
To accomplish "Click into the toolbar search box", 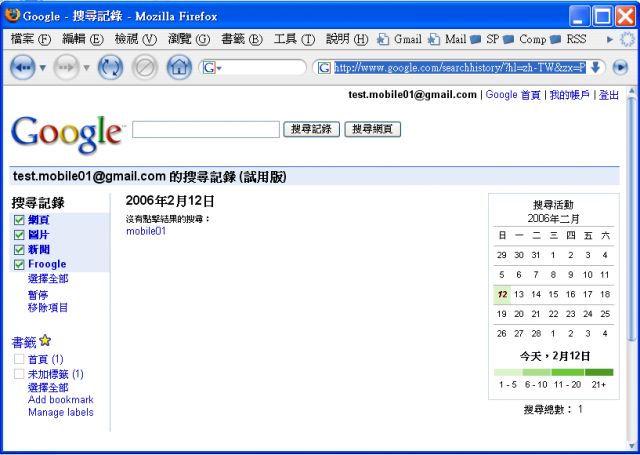I will 263,68.
